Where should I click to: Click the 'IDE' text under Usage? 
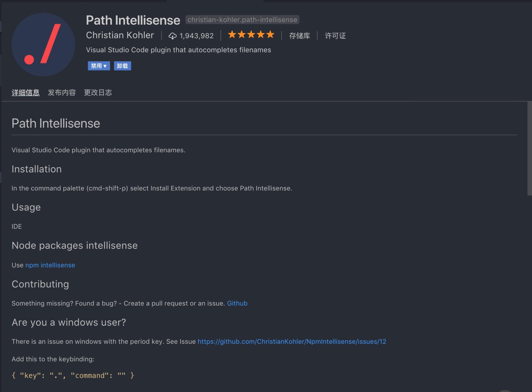point(17,226)
